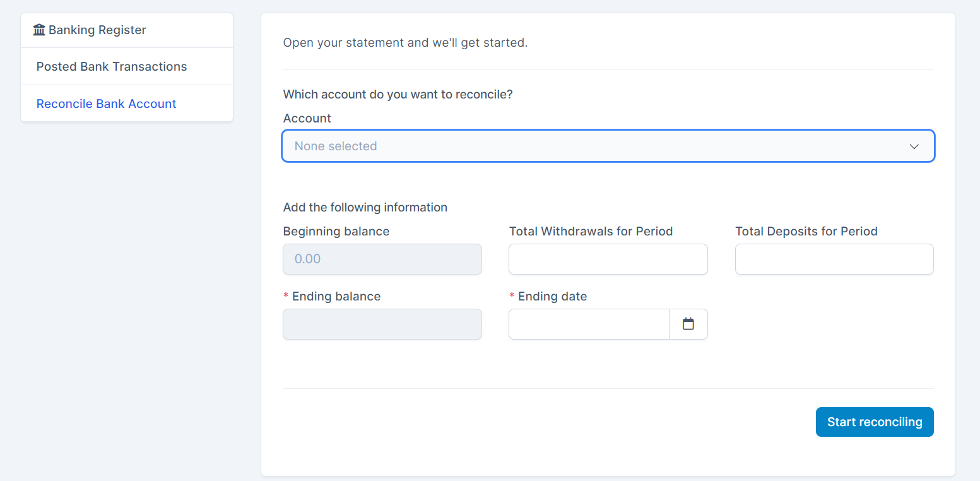
Task: Click the 'Ending date' required label
Action: coord(552,296)
